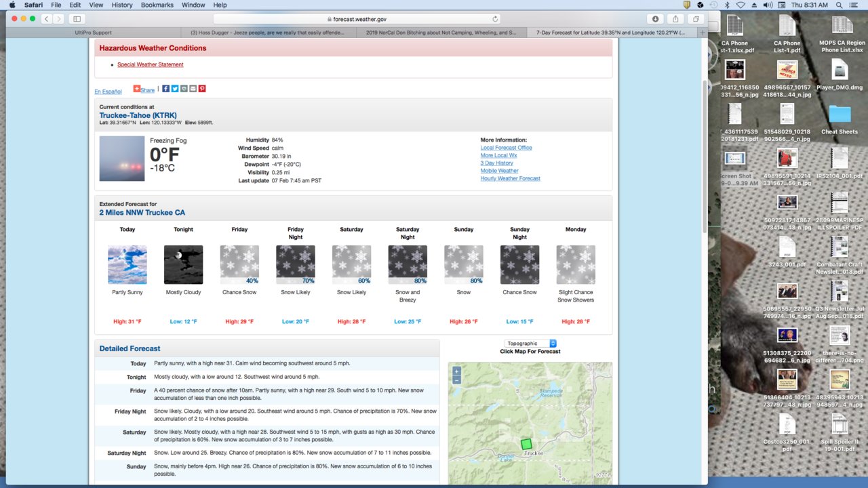Reload the forecast.weather.gov page

point(495,19)
